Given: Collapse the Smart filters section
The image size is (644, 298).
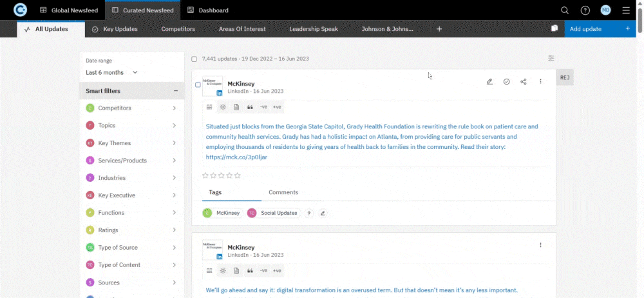Looking at the screenshot, I should pos(176,91).
